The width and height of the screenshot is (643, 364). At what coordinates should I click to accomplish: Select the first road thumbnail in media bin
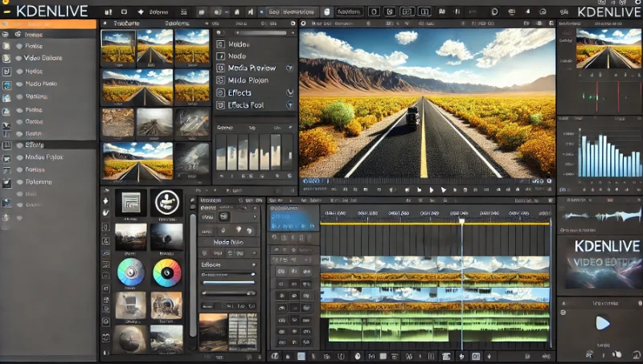[x=118, y=47]
